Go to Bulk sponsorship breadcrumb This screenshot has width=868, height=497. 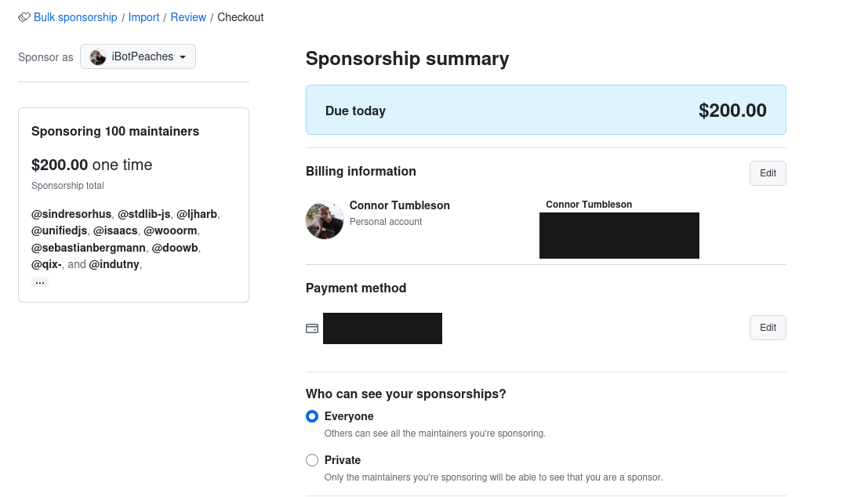75,17
